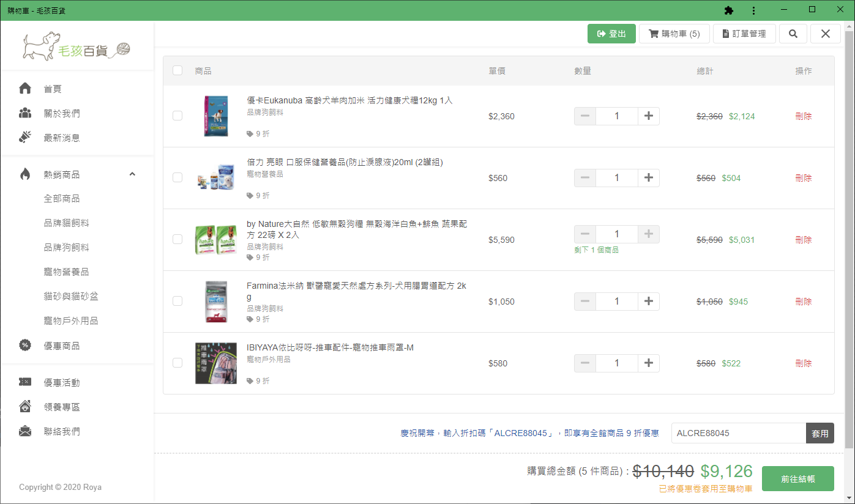Open the by Nature product thumbnail
This screenshot has width=855, height=504.
point(216,240)
